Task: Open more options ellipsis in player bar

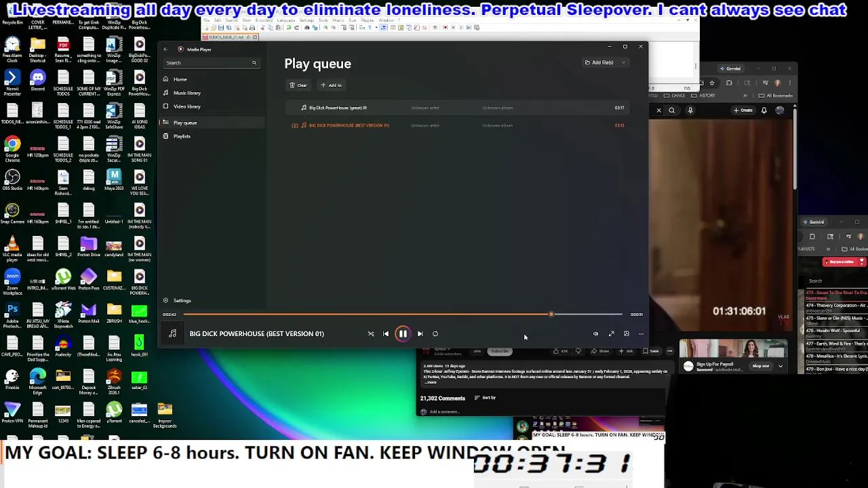Action: coord(641,333)
